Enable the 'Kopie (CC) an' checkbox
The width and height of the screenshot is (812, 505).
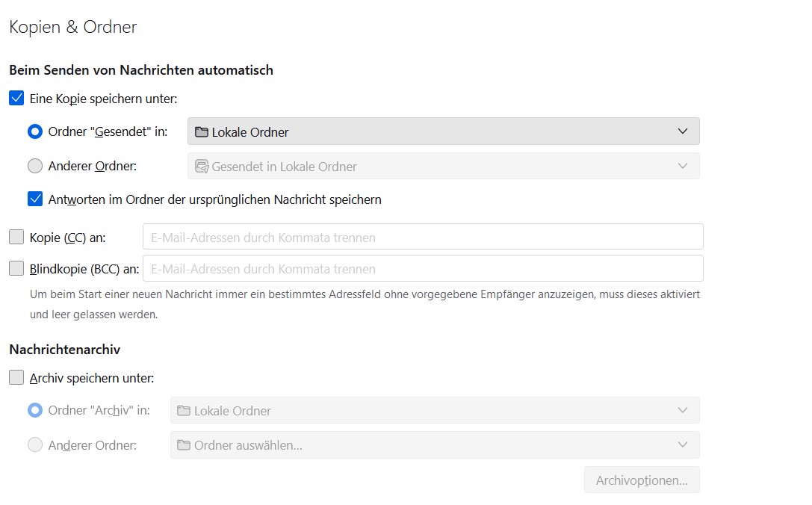click(x=16, y=238)
